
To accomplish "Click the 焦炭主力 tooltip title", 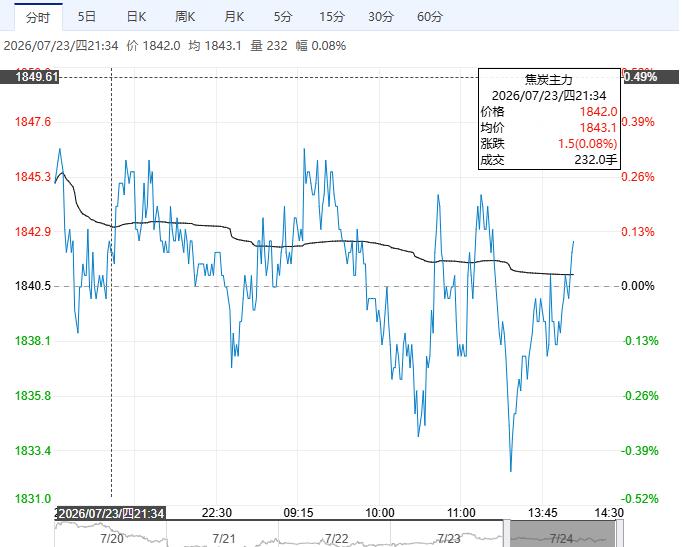I will pos(549,80).
